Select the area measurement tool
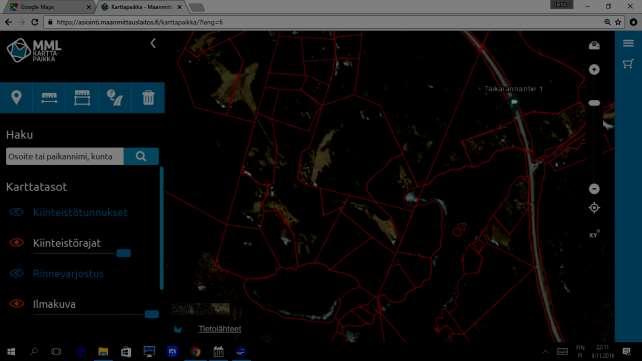The height and width of the screenshot is (361, 642). (82, 98)
